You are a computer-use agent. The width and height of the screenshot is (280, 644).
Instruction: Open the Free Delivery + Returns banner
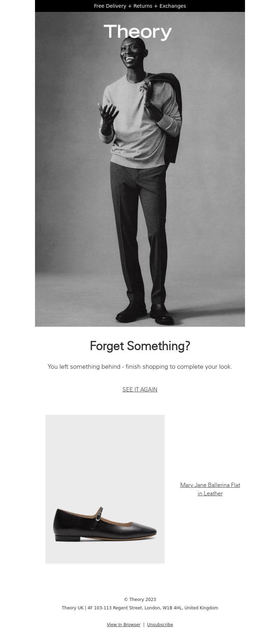coord(140,6)
